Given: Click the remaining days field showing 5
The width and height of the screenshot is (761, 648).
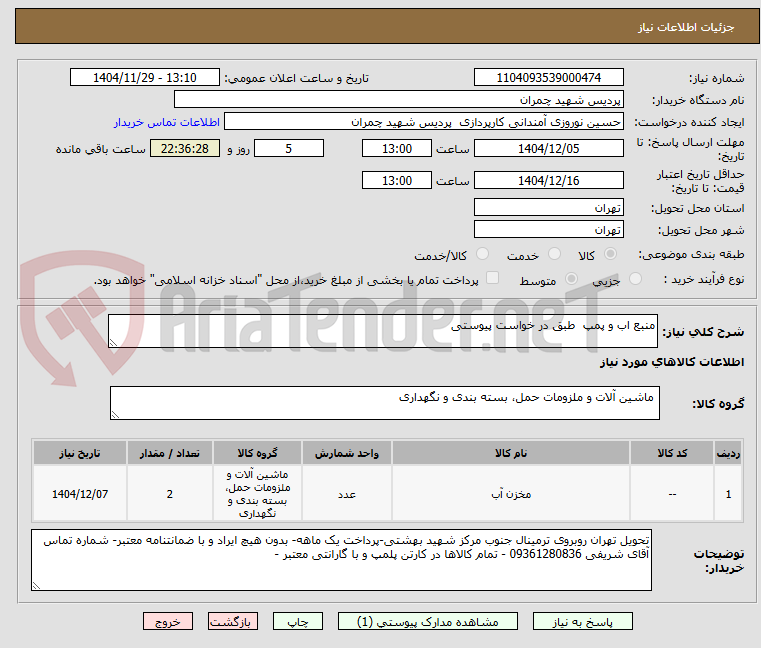Looking at the screenshot, I should (x=289, y=148).
